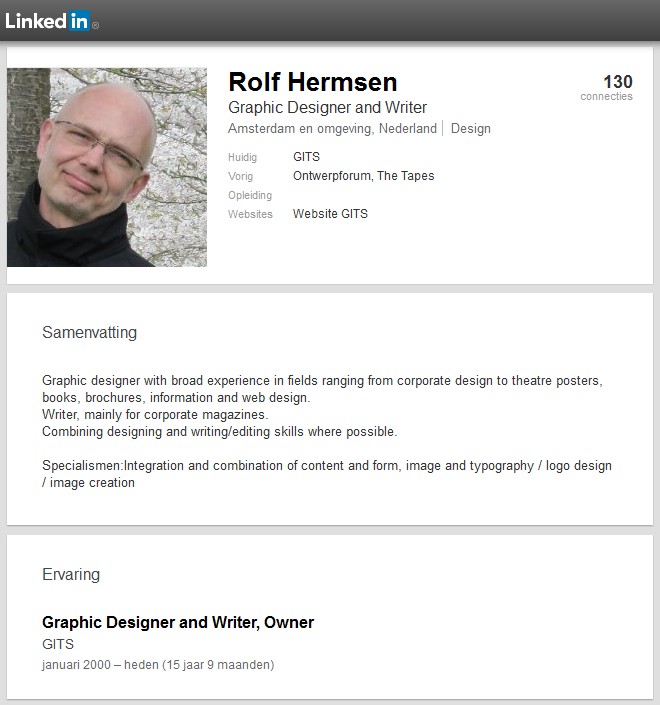Image resolution: width=660 pixels, height=705 pixels.
Task: Click the connecties label
Action: click(606, 96)
